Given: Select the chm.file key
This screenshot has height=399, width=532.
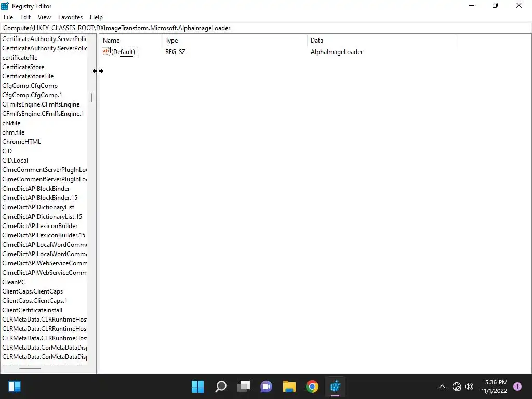Looking at the screenshot, I should tap(13, 132).
